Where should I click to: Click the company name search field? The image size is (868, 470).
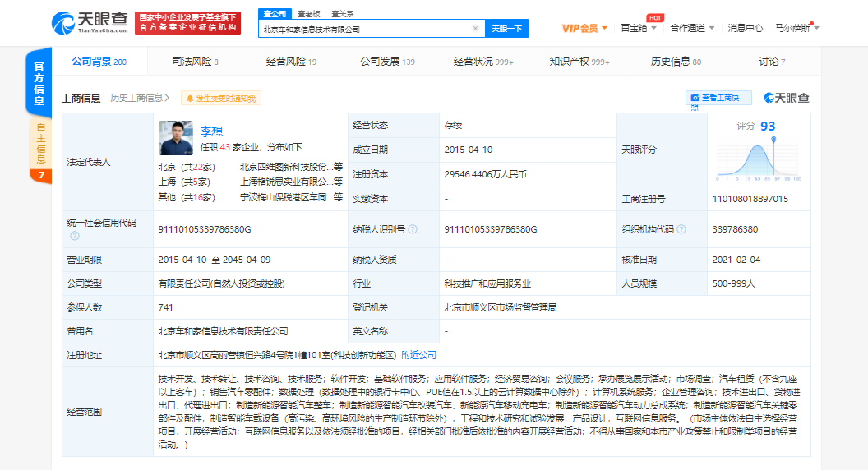click(365, 29)
